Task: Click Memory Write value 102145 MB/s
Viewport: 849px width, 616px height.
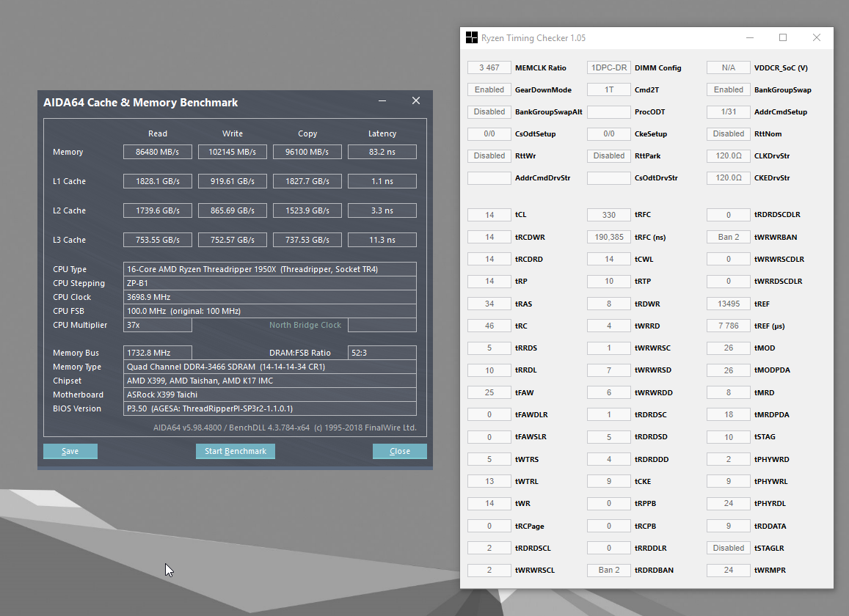Action: pos(233,152)
